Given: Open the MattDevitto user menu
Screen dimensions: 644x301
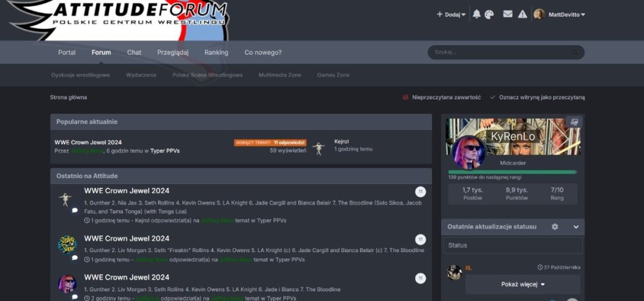Looking at the screenshot, I should tap(559, 14).
